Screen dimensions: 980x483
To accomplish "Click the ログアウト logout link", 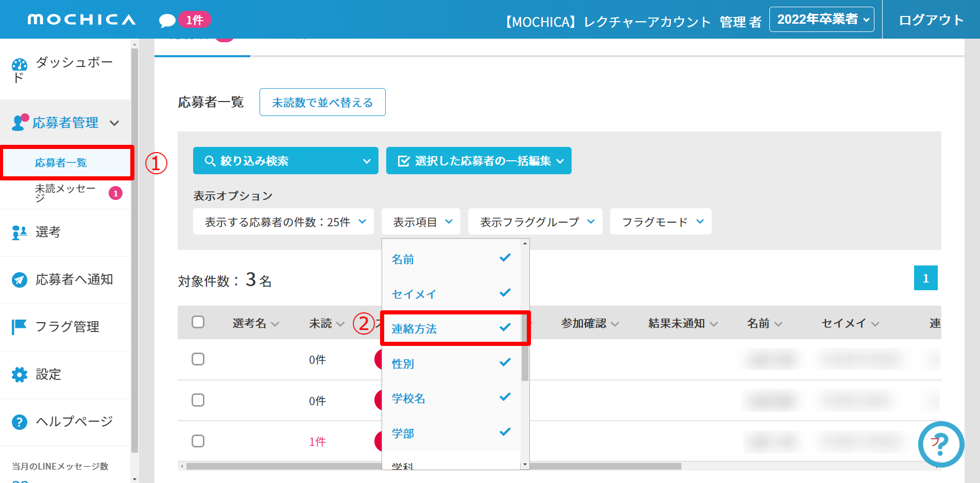I will tap(931, 20).
